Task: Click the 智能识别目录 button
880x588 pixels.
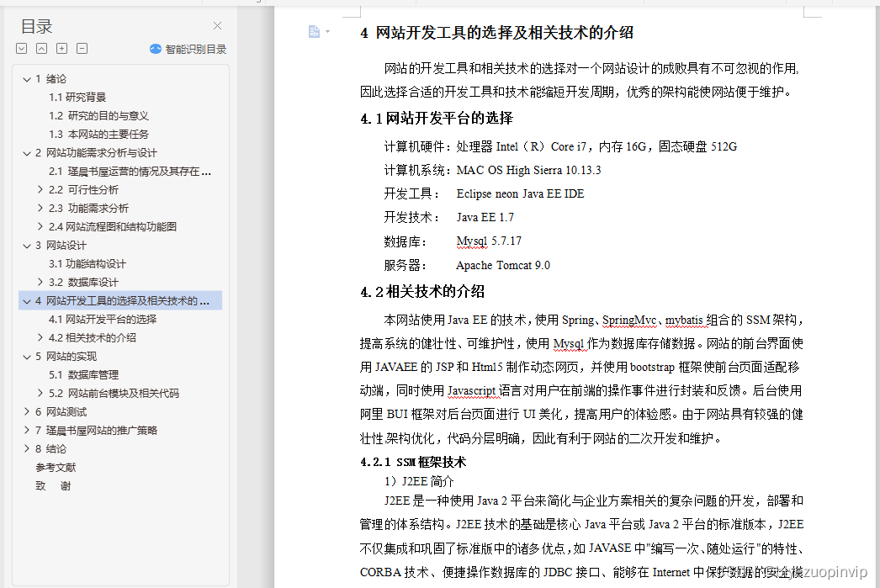Action: [188, 50]
